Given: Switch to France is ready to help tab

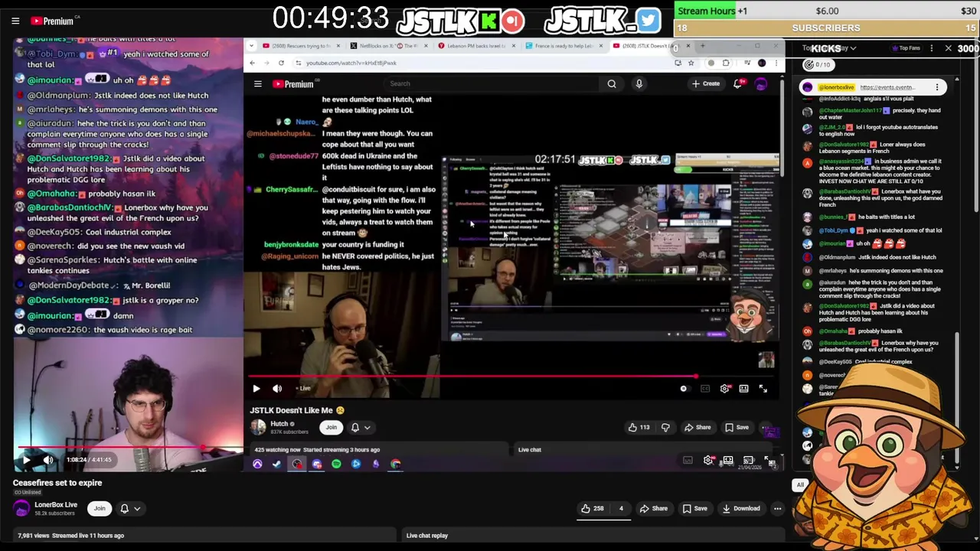Looking at the screenshot, I should coord(564,46).
